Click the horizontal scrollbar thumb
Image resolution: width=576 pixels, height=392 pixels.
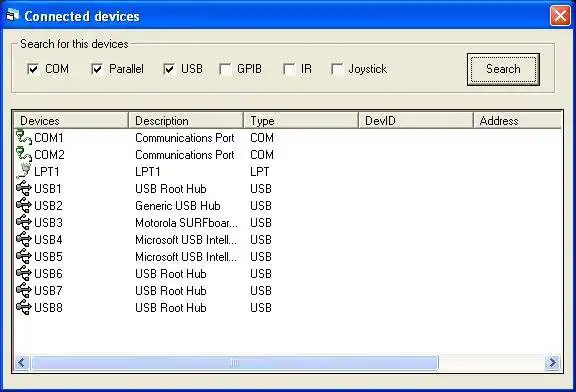pyautogui.click(x=235, y=363)
